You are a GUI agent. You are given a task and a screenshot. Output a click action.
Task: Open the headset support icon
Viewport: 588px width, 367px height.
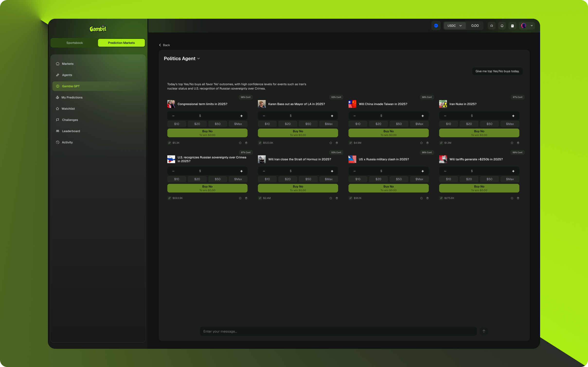(x=491, y=26)
